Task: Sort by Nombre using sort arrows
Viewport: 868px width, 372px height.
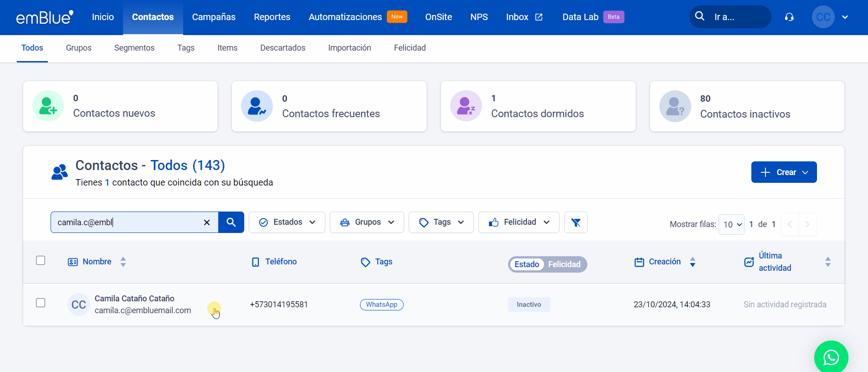Action: pos(123,262)
